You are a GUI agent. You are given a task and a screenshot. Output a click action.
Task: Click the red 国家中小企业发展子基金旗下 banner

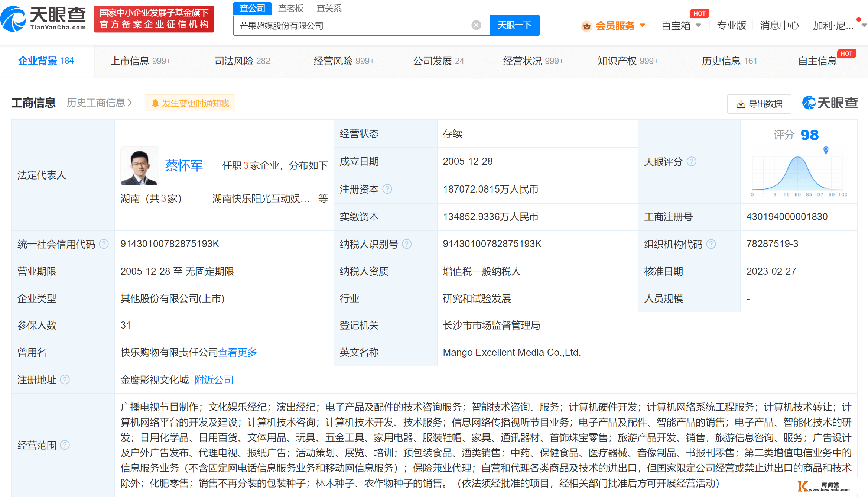click(154, 19)
